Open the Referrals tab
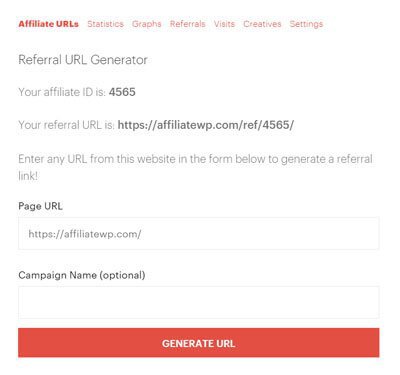The image size is (400, 375). coord(188,24)
